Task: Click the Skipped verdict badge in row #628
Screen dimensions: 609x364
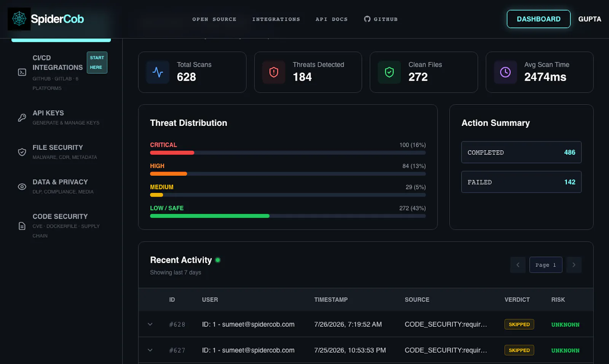Action: point(519,324)
